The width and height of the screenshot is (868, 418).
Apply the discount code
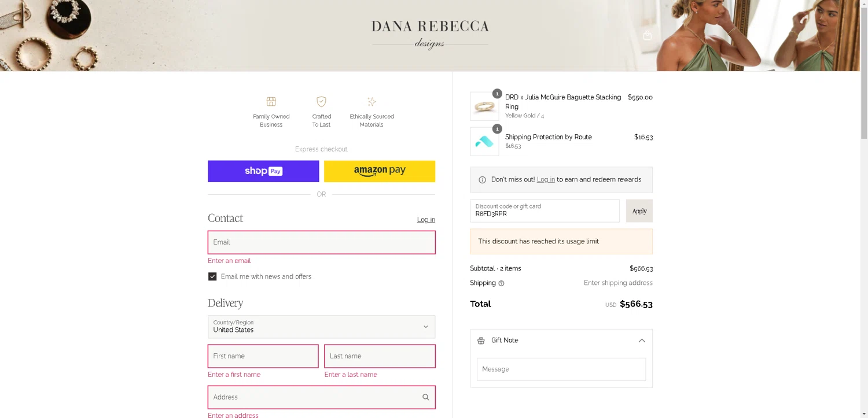coord(639,211)
